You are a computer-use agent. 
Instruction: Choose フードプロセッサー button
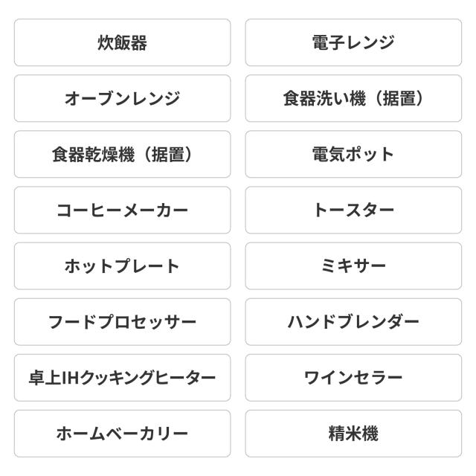tap(122, 322)
